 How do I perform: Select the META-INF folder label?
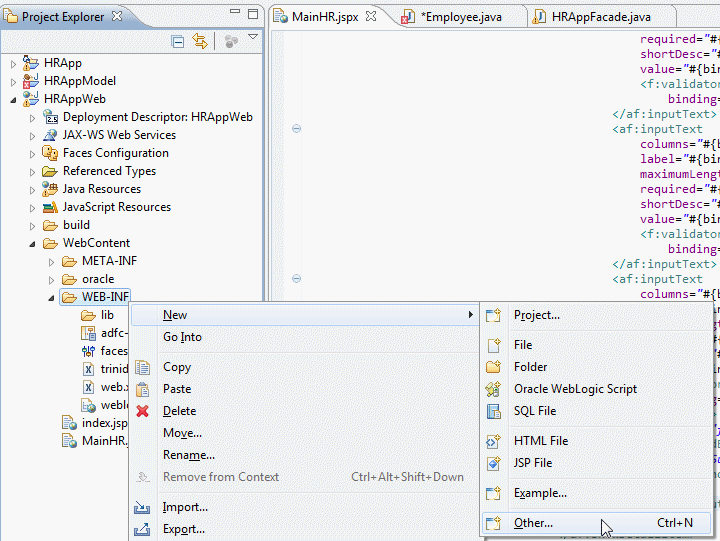109,261
